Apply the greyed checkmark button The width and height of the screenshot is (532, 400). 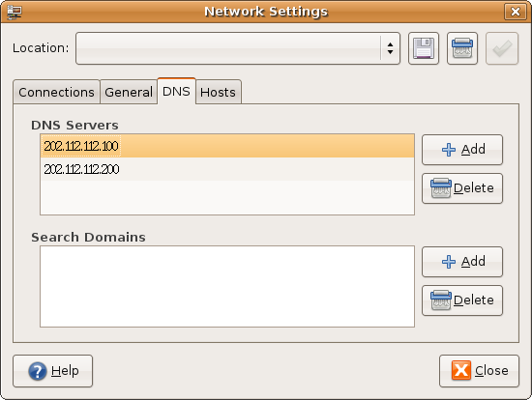click(x=502, y=48)
